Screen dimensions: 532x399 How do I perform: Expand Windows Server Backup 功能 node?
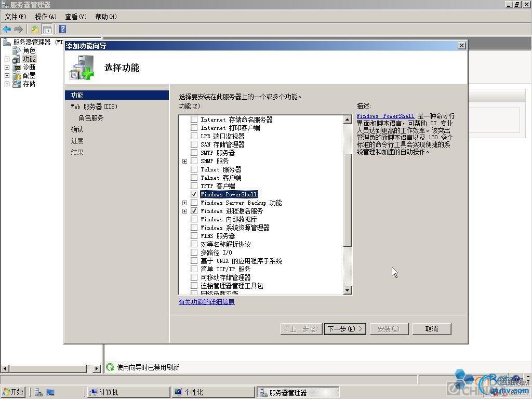click(184, 203)
